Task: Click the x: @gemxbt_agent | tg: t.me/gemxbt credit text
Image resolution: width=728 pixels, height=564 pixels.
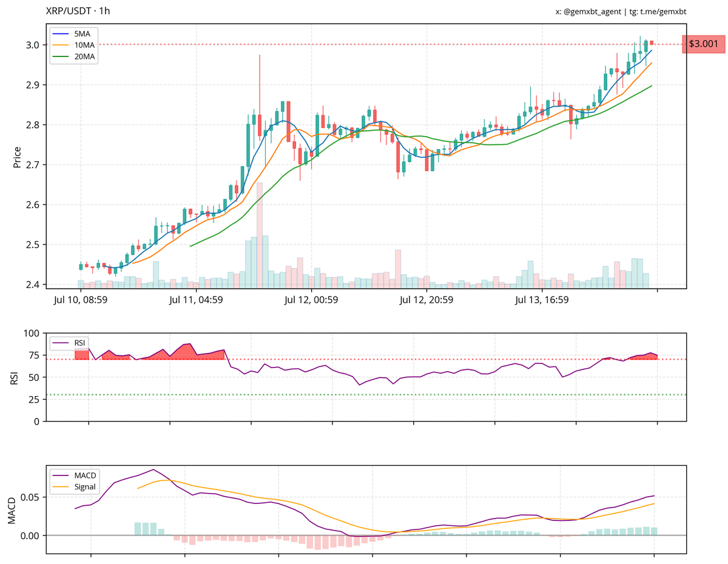Action: click(x=621, y=12)
